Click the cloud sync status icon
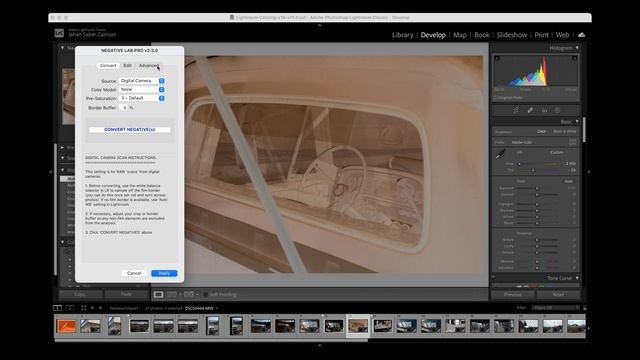The width and height of the screenshot is (640, 360). click(x=582, y=35)
